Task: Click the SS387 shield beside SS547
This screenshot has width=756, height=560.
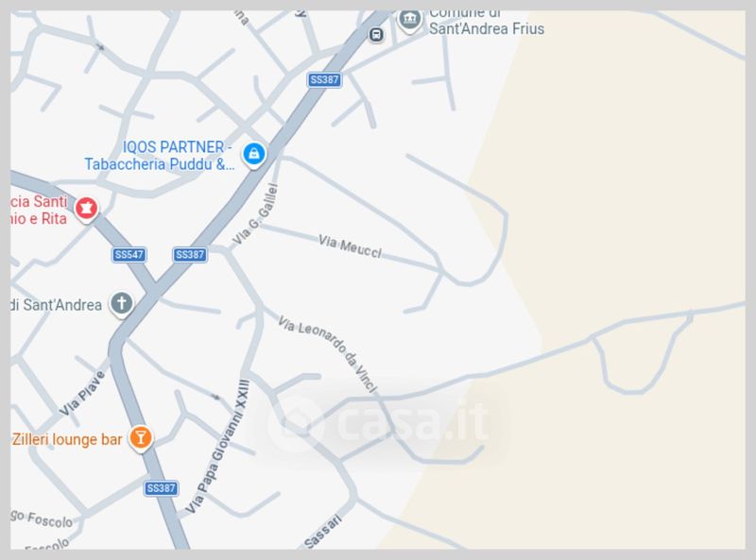Action: click(190, 254)
